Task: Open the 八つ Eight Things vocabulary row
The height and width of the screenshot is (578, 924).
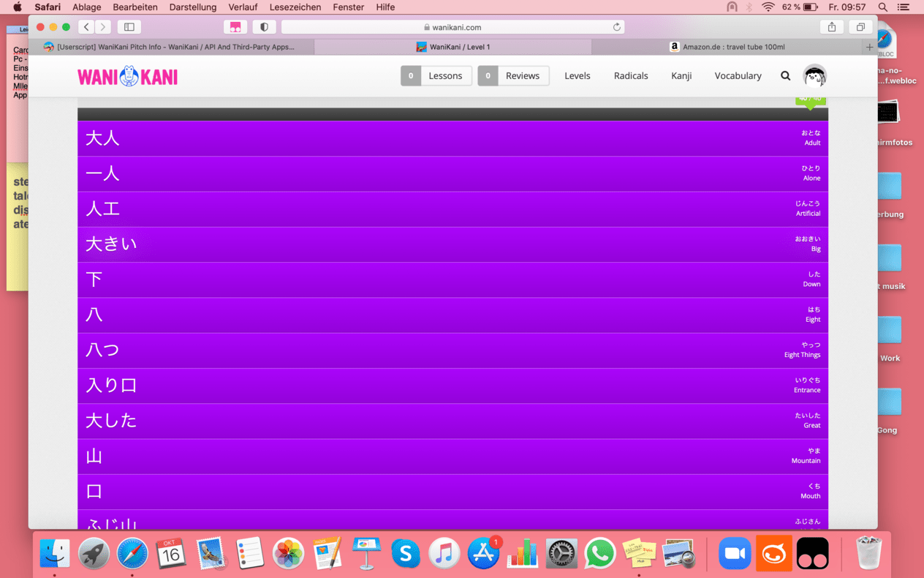Action: pyautogui.click(x=452, y=350)
